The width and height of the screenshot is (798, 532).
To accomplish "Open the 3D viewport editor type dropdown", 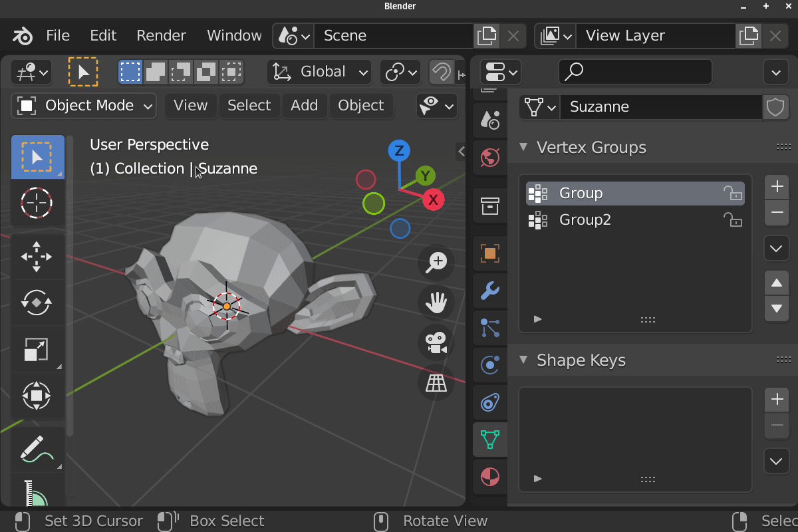I will [32, 72].
